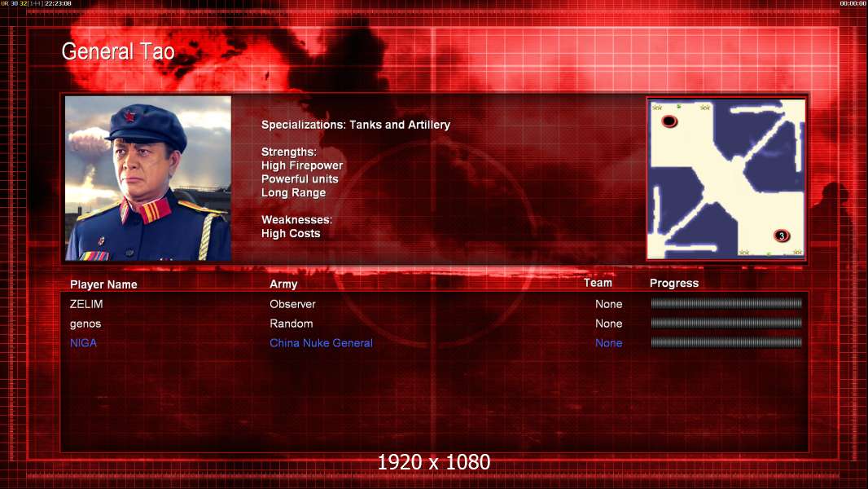Click the Specializations: Tanks and Artillery line
868x489 pixels.
355,125
